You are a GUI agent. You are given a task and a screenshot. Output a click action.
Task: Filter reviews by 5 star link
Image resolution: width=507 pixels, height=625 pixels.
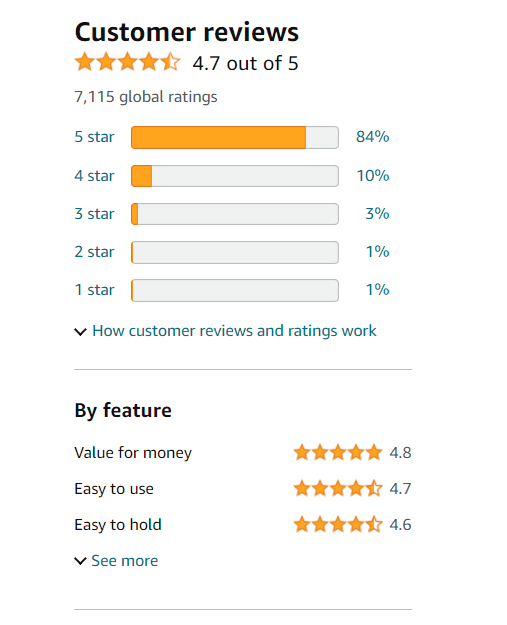click(x=94, y=137)
